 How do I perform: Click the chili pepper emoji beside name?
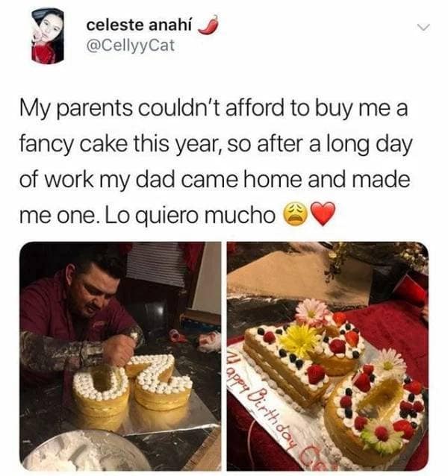208,25
